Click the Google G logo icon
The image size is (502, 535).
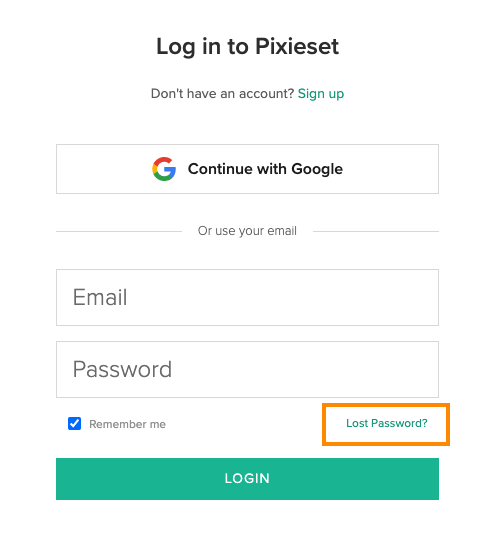coord(164,169)
